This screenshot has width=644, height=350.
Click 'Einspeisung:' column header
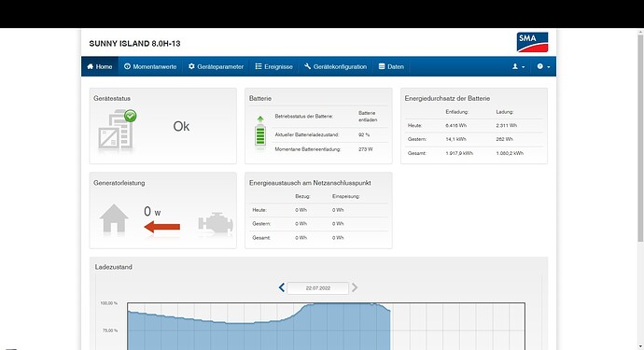346,196
